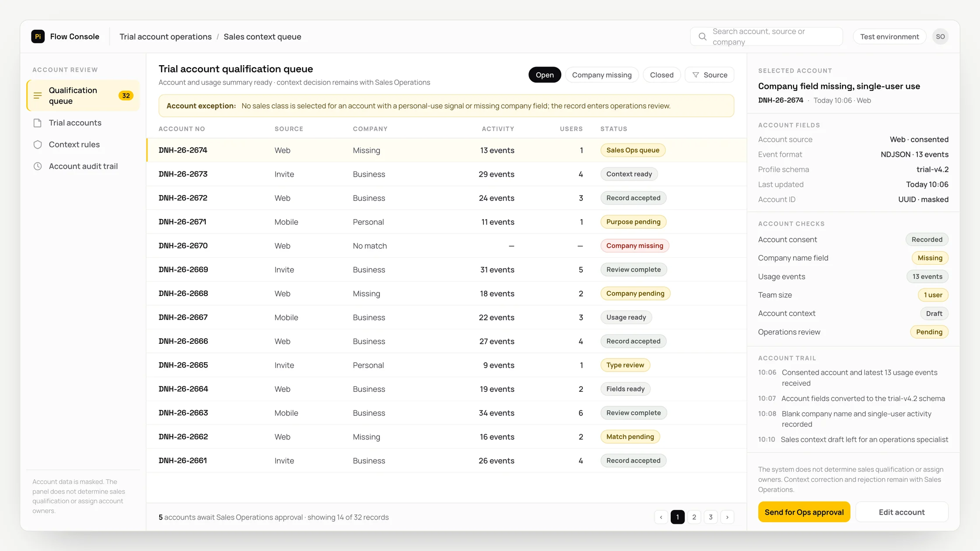The height and width of the screenshot is (551, 980).
Task: Click the Account audit trail clock icon
Action: 38,166
